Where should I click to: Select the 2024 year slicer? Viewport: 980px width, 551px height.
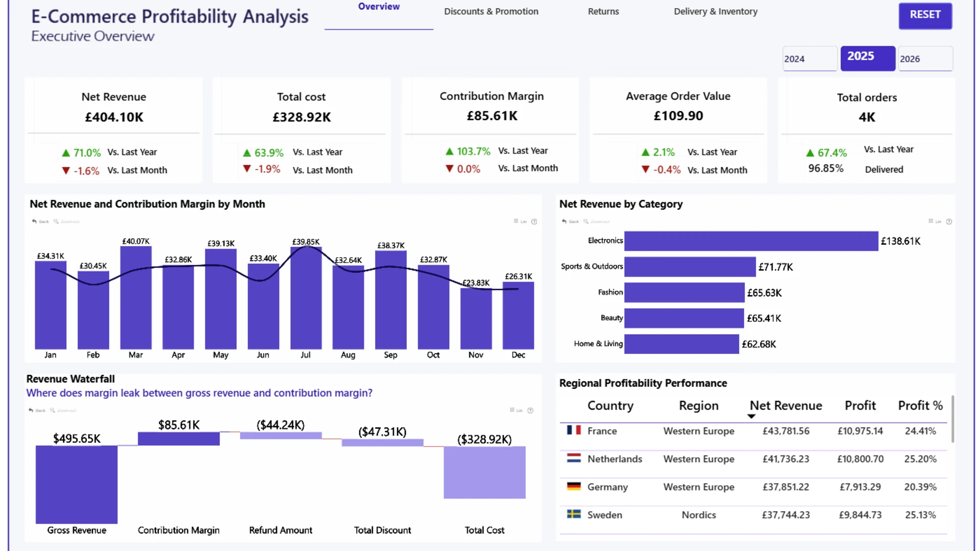coord(810,59)
